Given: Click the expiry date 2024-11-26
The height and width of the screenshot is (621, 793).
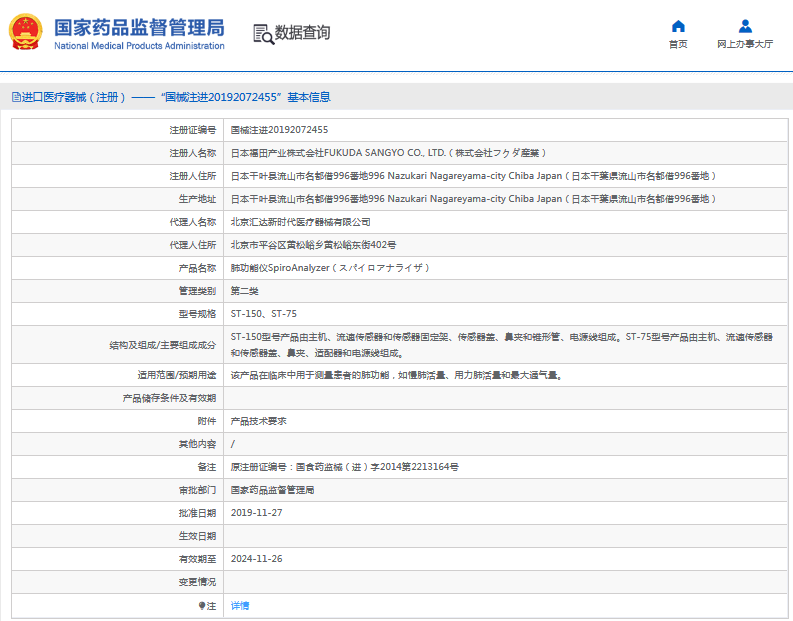Looking at the screenshot, I should [x=257, y=559].
